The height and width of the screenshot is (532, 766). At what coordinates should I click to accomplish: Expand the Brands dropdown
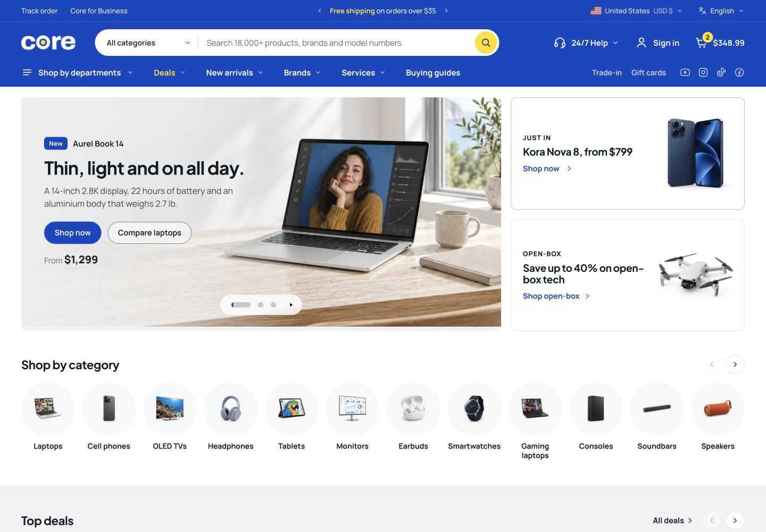(x=302, y=72)
